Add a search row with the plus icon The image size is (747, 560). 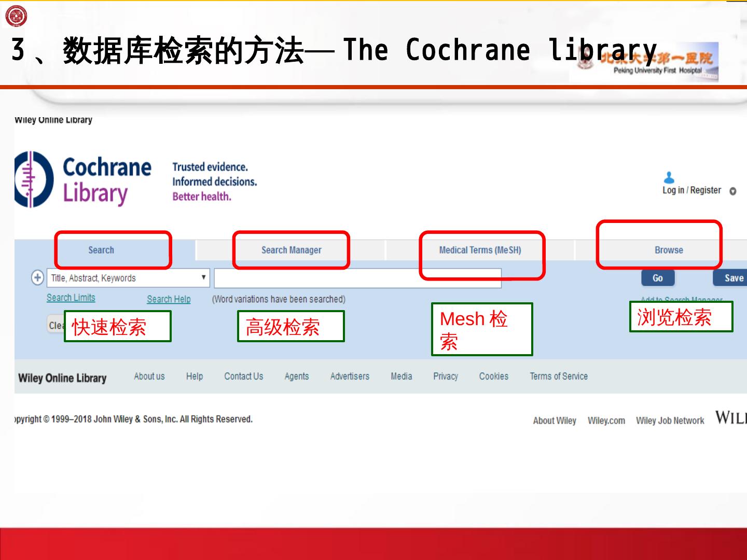(37, 278)
